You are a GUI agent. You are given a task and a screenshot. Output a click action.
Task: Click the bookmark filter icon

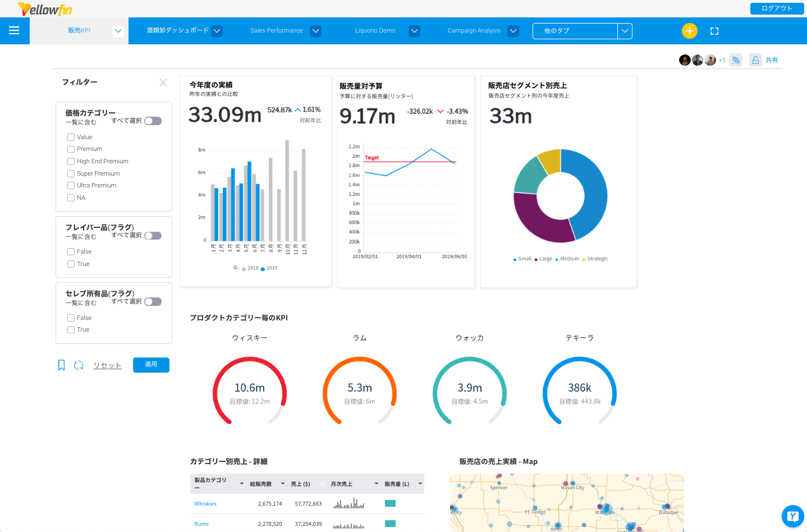[x=62, y=365]
